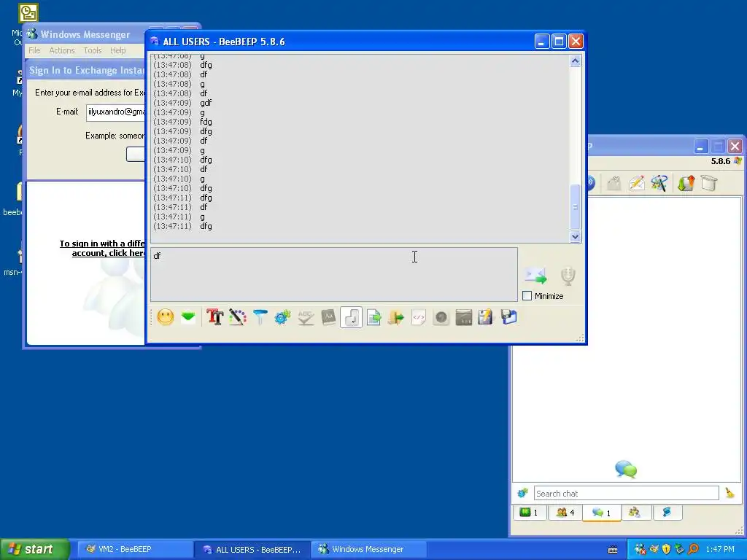The image size is (747, 560).
Task: Click the on-screen keyboard taskbar icon
Action: click(x=613, y=550)
